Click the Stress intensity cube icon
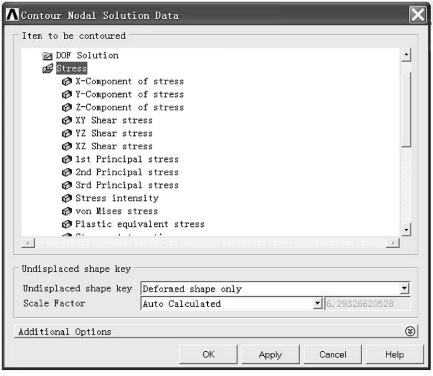The image size is (433, 376). [67, 199]
